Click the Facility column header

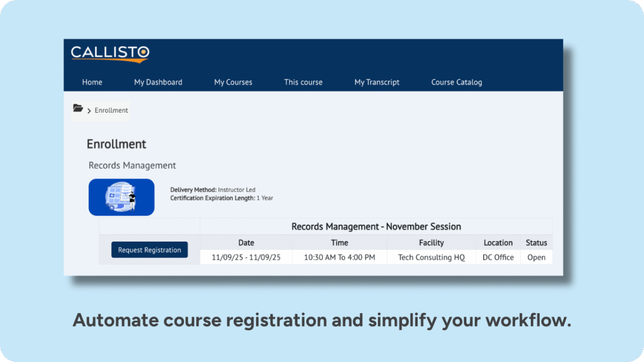click(431, 243)
